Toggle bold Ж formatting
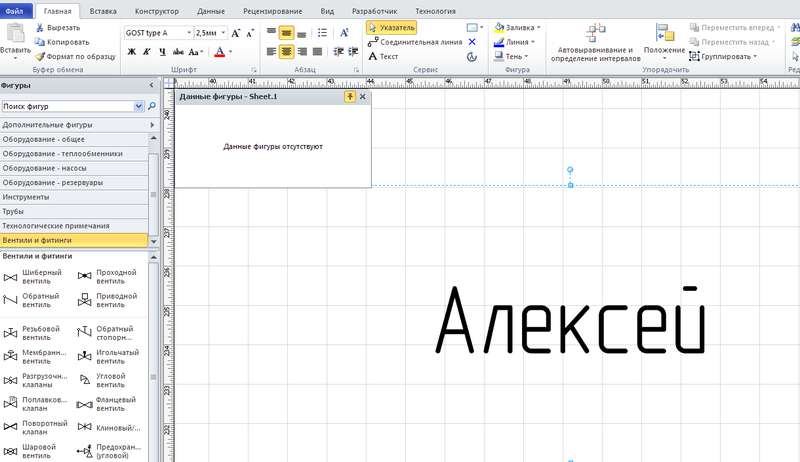 pos(132,52)
